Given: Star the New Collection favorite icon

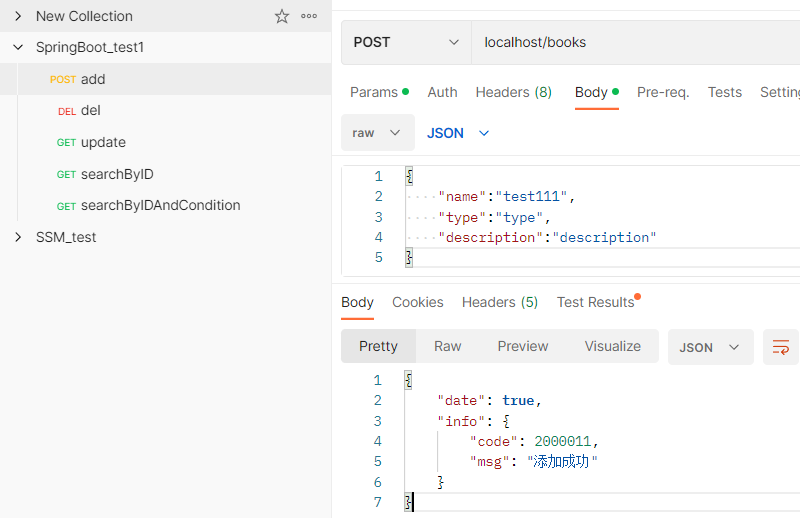Looking at the screenshot, I should point(282,16).
